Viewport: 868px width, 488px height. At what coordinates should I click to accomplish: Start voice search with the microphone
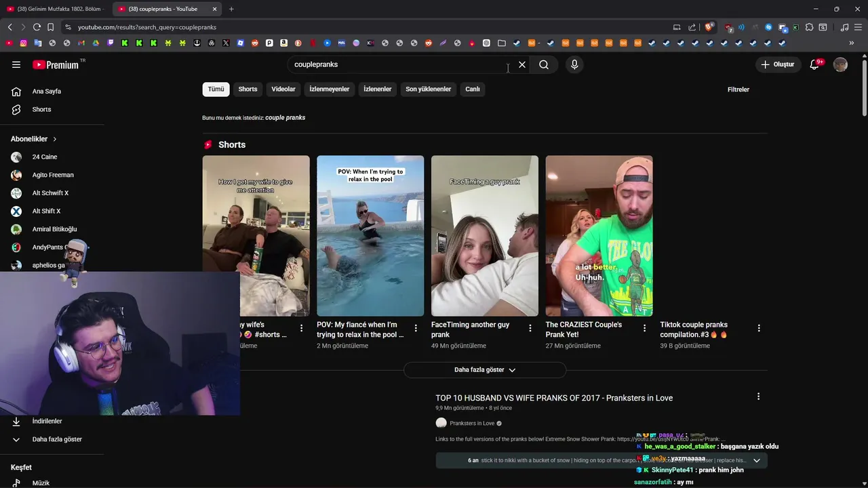pos(574,64)
